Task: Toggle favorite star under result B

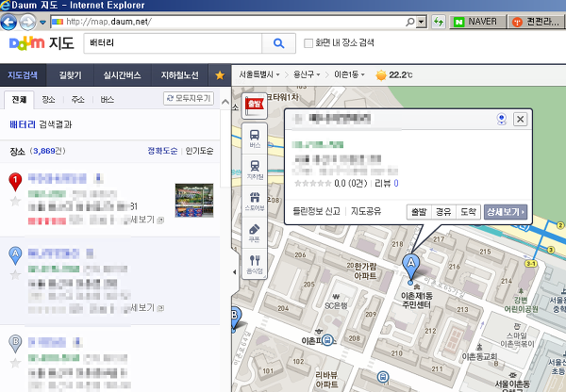Action: pos(15,363)
